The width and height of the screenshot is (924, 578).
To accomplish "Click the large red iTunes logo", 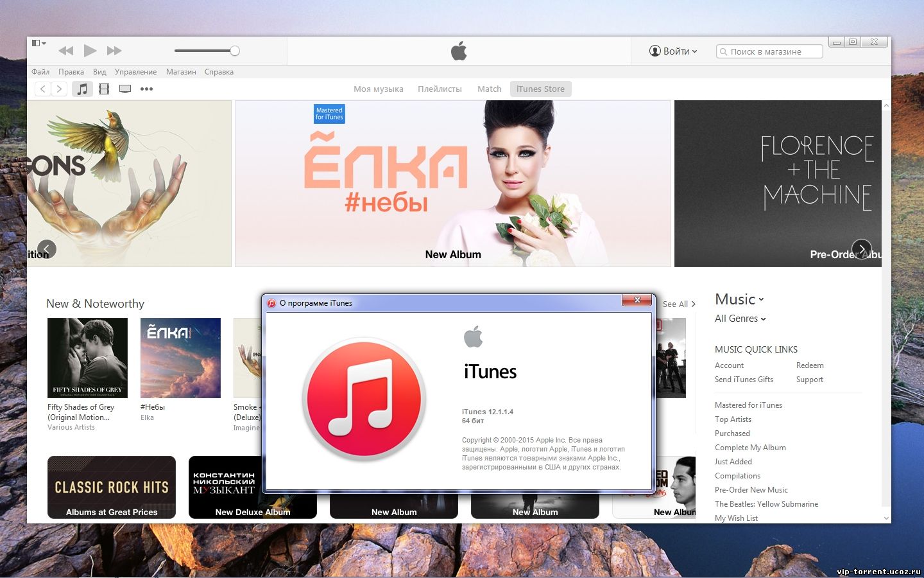I will tap(364, 399).
